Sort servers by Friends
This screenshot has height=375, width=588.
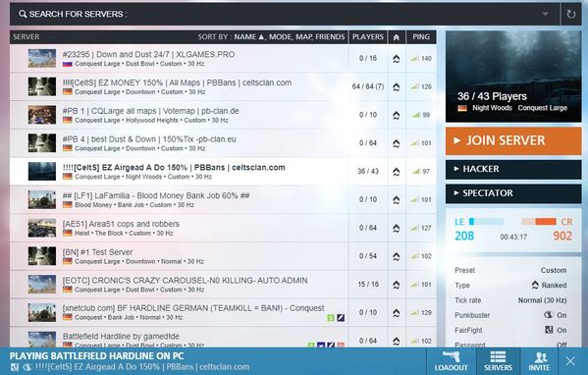[x=330, y=36]
